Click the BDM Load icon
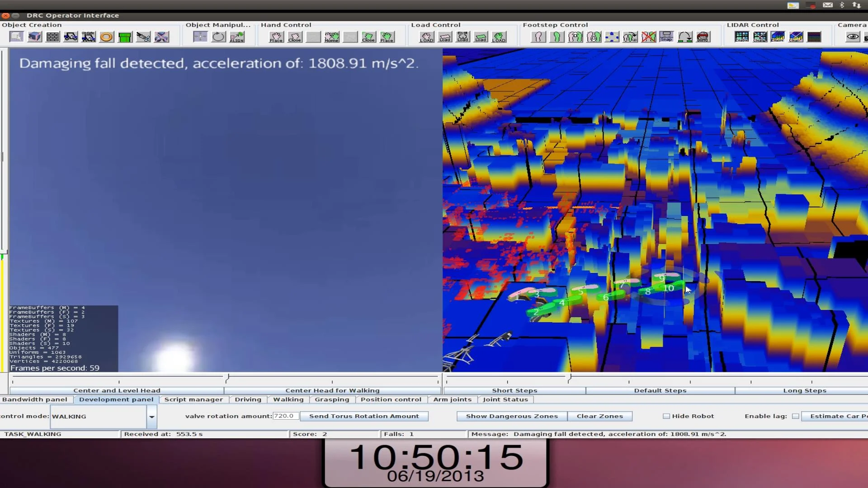Viewport: 868px width, 488px height. coord(462,37)
